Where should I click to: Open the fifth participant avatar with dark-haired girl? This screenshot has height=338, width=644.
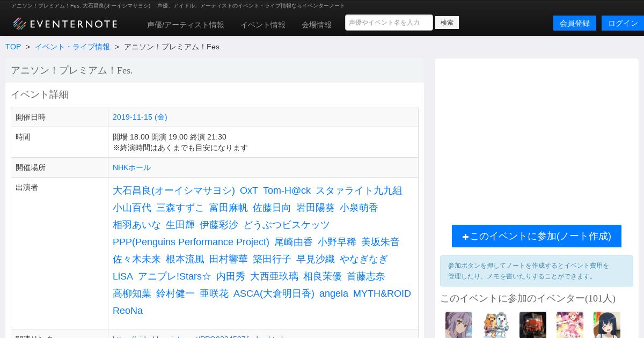607,325
